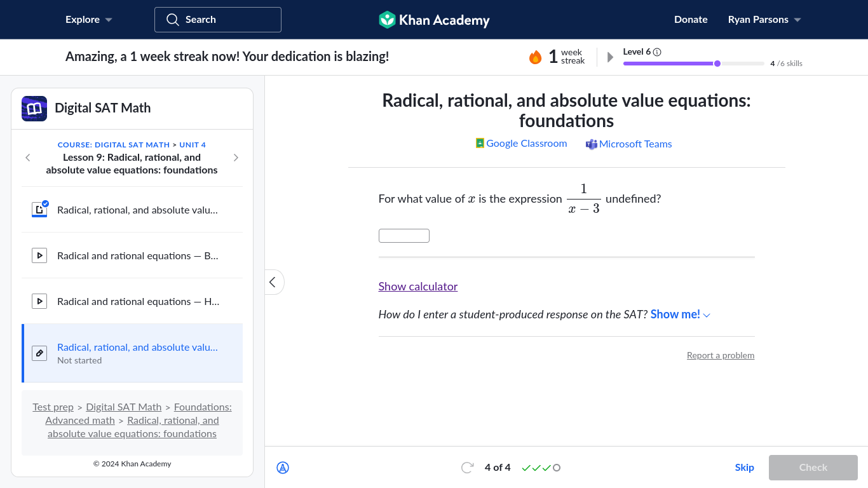The width and height of the screenshot is (868, 488).
Task: Select the Not started exercise item
Action: pos(132,353)
